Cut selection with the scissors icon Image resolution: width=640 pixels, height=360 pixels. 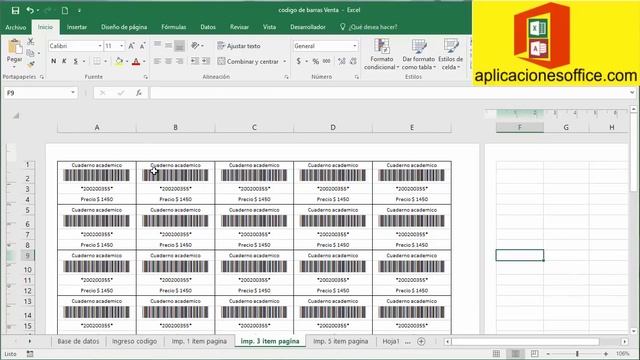coord(31,41)
